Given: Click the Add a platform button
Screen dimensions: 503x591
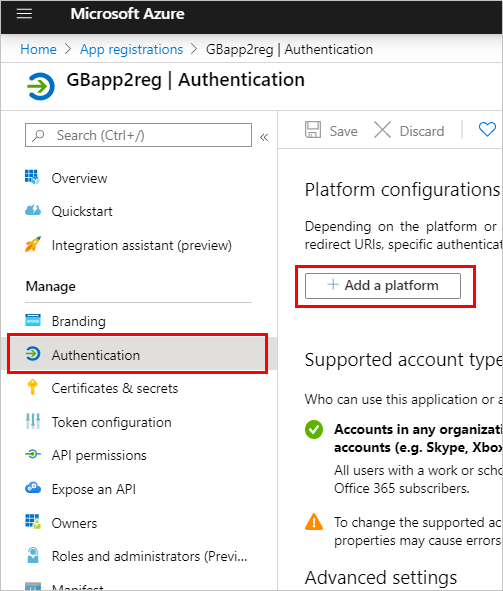Looking at the screenshot, I should pyautogui.click(x=383, y=286).
